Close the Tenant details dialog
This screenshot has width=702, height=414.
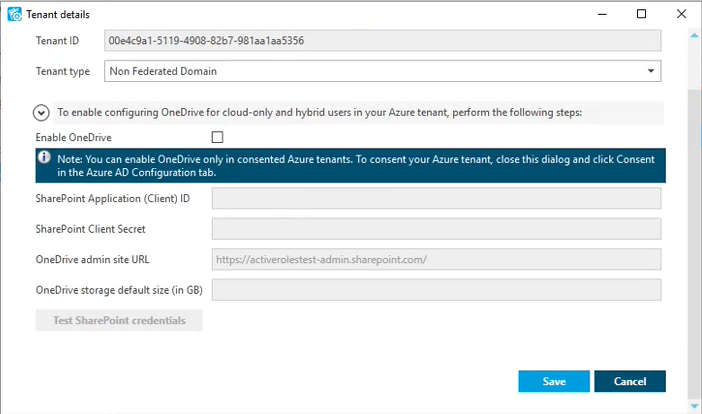pyautogui.click(x=681, y=14)
